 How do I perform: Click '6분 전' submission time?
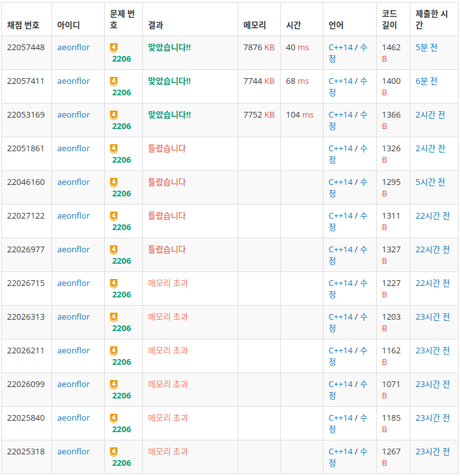426,81
